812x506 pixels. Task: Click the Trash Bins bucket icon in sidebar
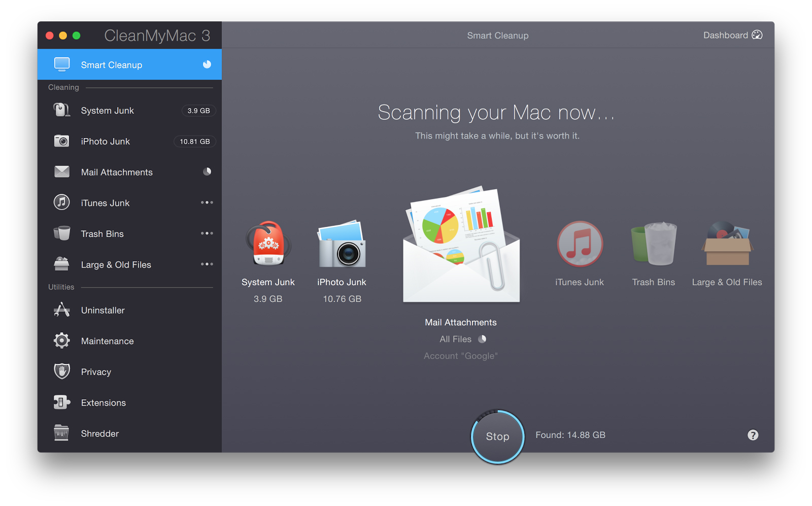pyautogui.click(x=62, y=233)
